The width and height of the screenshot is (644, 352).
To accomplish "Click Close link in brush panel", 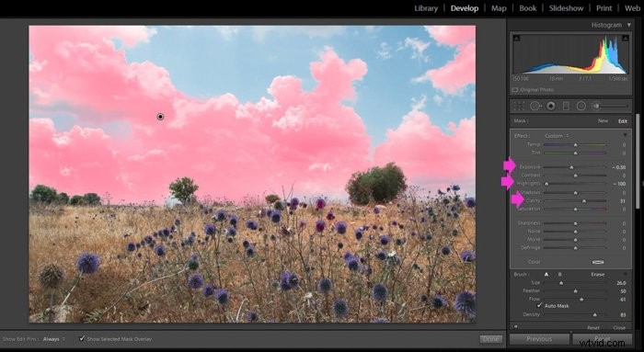I will (619, 327).
